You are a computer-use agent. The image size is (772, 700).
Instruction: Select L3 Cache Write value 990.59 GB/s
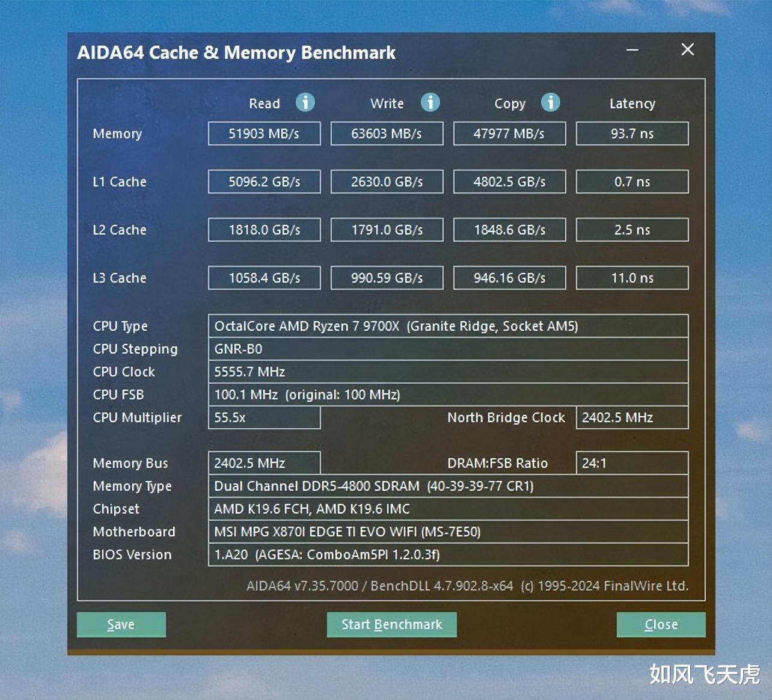point(387,278)
